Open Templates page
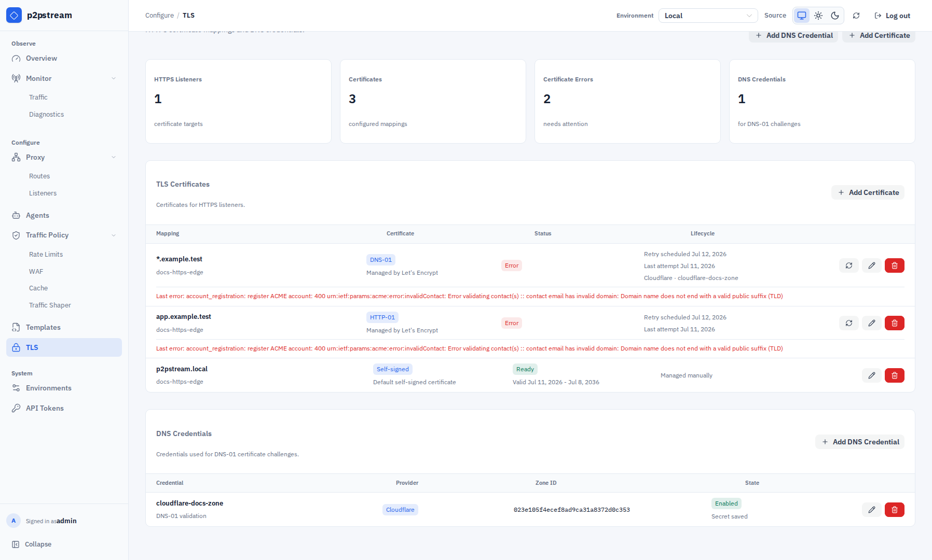Screen dimensions: 932x560 (x=64, y=327)
